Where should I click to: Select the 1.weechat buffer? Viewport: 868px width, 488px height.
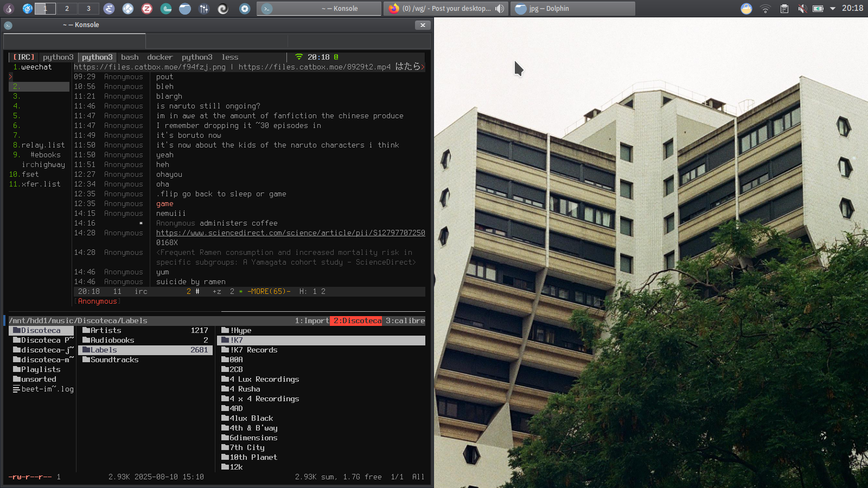click(33, 67)
